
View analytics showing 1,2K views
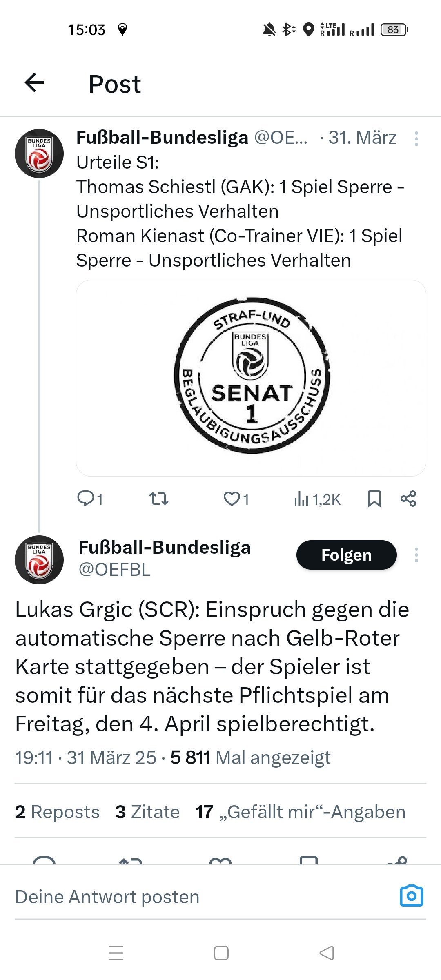(x=317, y=499)
